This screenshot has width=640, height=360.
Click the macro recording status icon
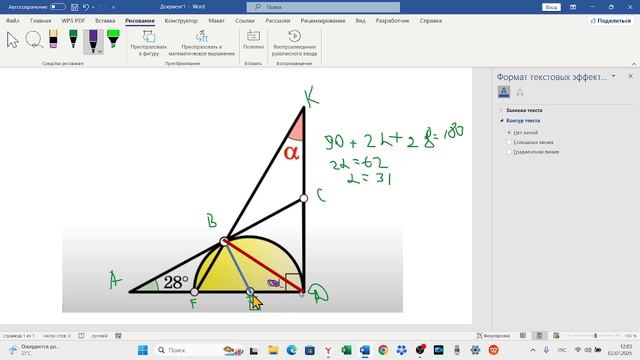[x=118, y=336]
